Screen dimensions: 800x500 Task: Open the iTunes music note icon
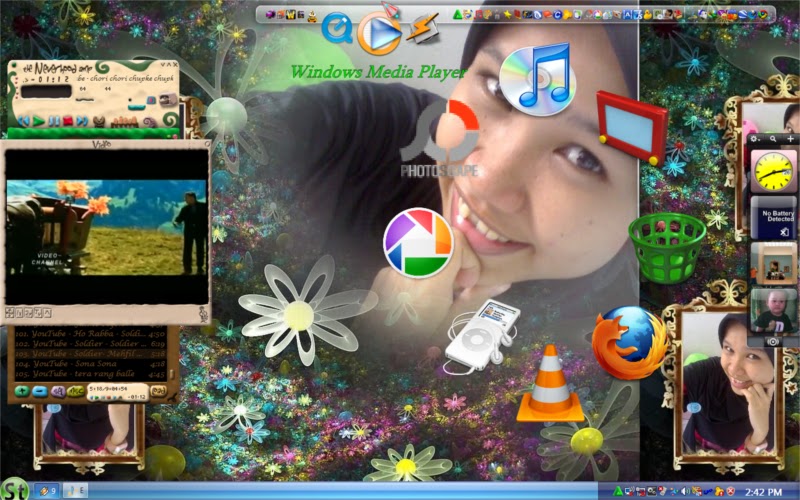click(537, 78)
